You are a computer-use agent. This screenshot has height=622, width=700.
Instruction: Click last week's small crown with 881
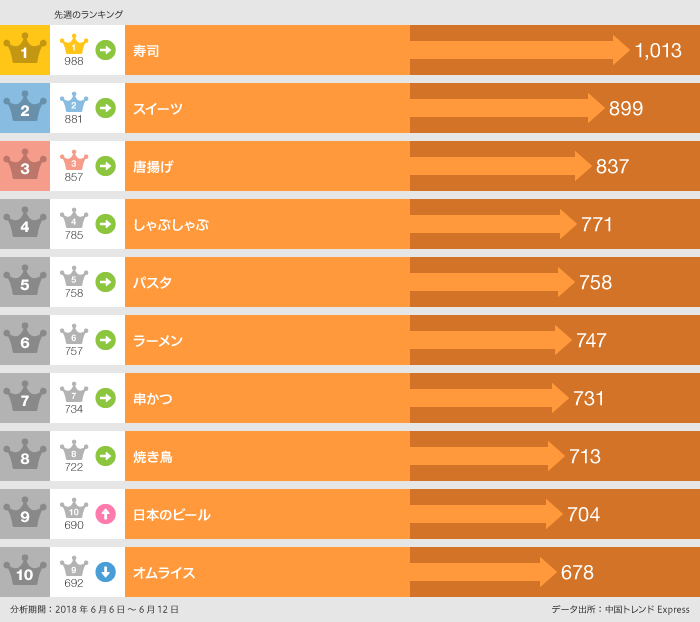pos(74,105)
